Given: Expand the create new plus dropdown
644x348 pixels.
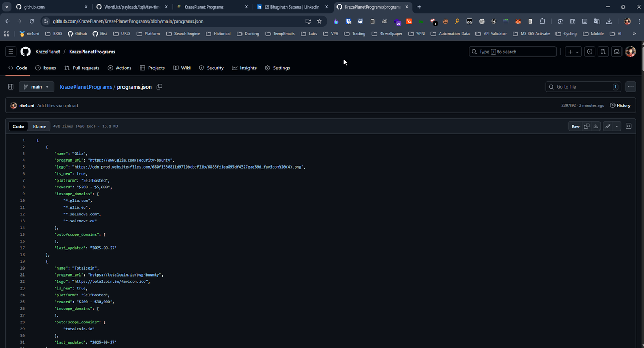Looking at the screenshot, I should coord(573,52).
